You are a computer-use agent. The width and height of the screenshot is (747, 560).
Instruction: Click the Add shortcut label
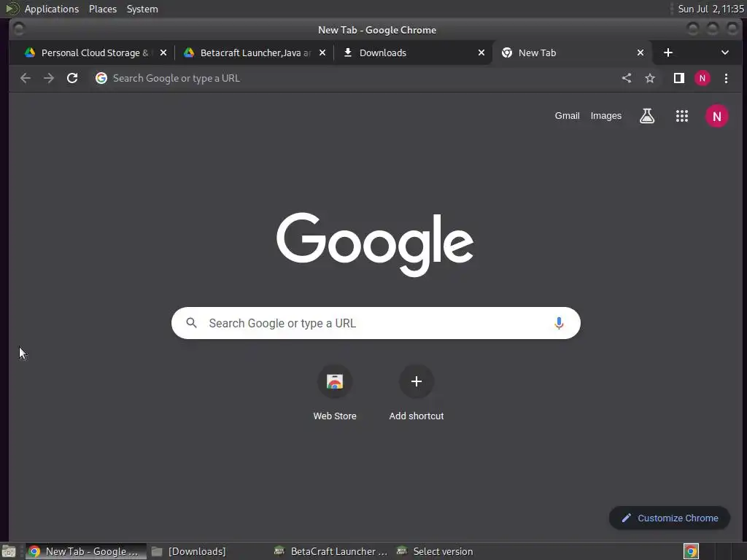[417, 416]
